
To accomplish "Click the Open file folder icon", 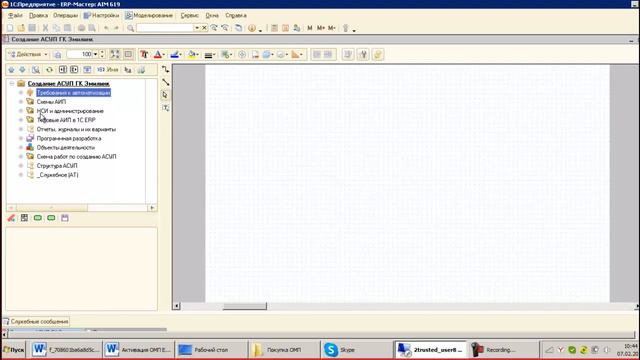I will point(21,28).
